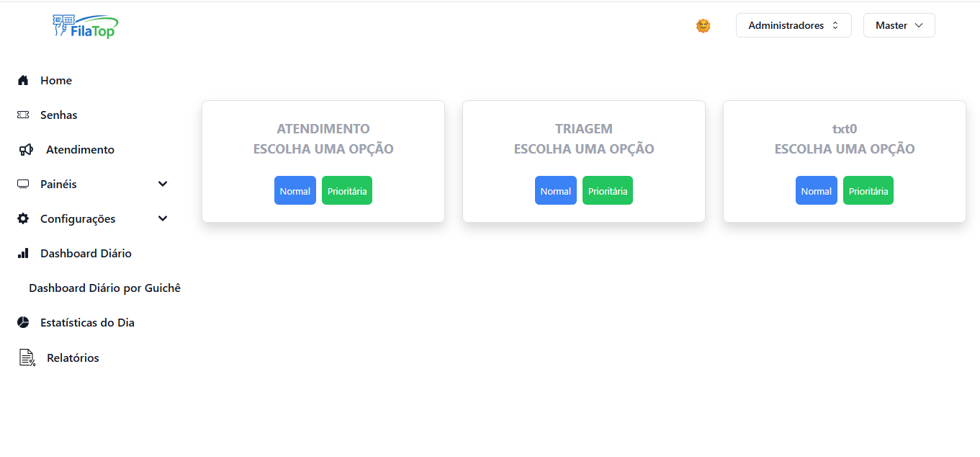Click the Atendimento megaphone icon

click(26, 150)
